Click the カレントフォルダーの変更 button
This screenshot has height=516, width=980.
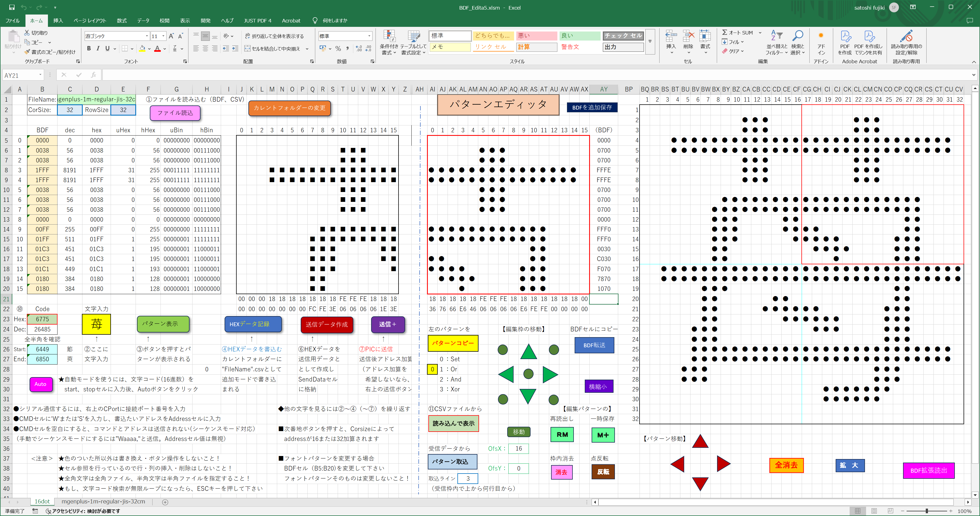[290, 108]
